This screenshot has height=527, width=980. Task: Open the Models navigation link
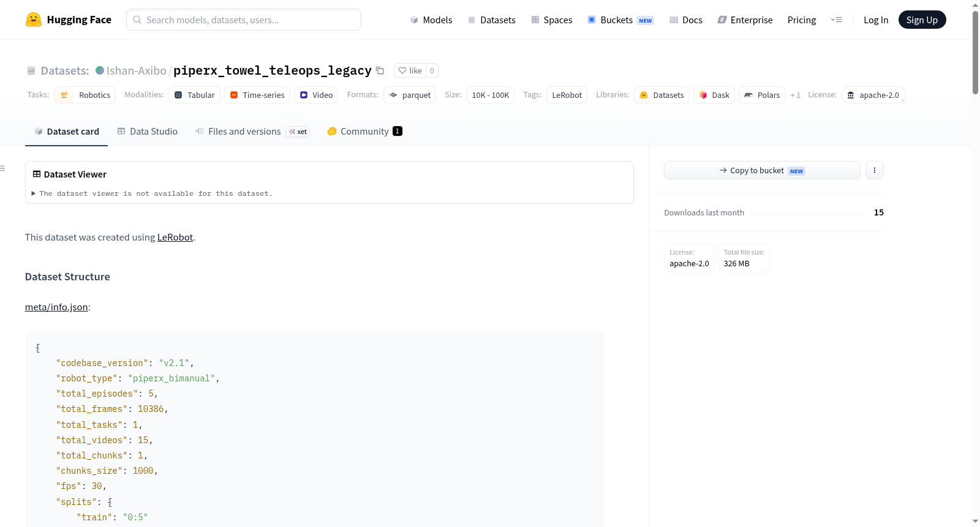[x=431, y=20]
